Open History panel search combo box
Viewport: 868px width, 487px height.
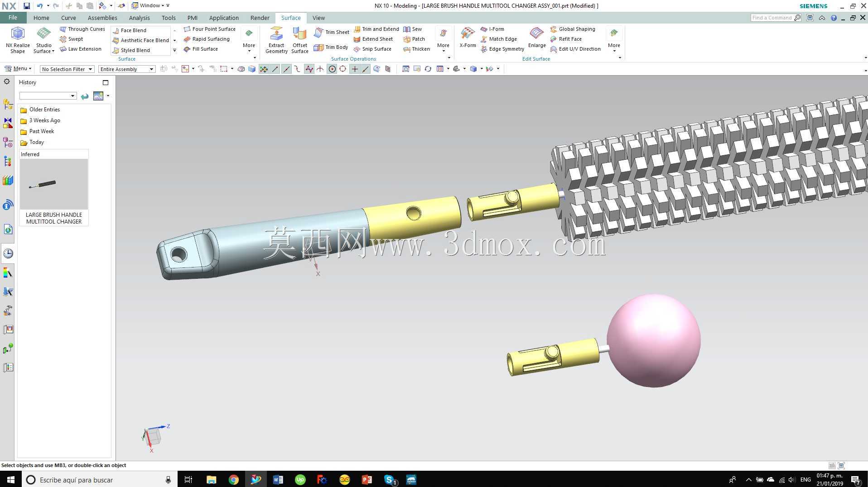click(x=48, y=96)
